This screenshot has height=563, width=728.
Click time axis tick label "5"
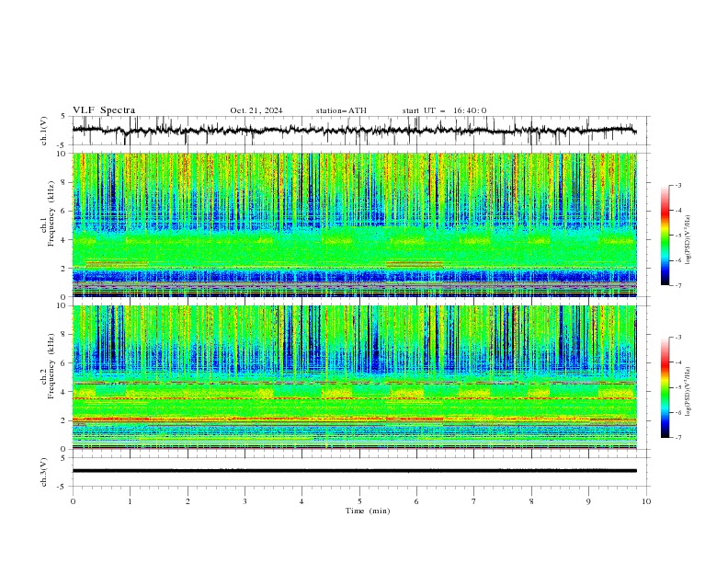(359, 501)
